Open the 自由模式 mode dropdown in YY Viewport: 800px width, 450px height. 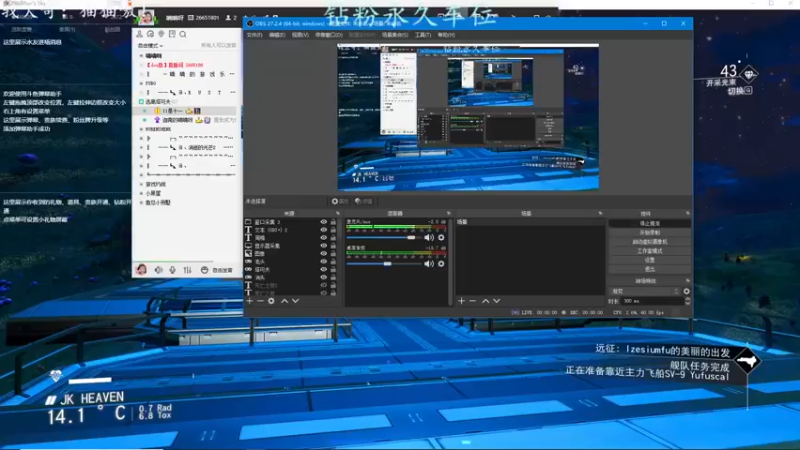point(151,45)
